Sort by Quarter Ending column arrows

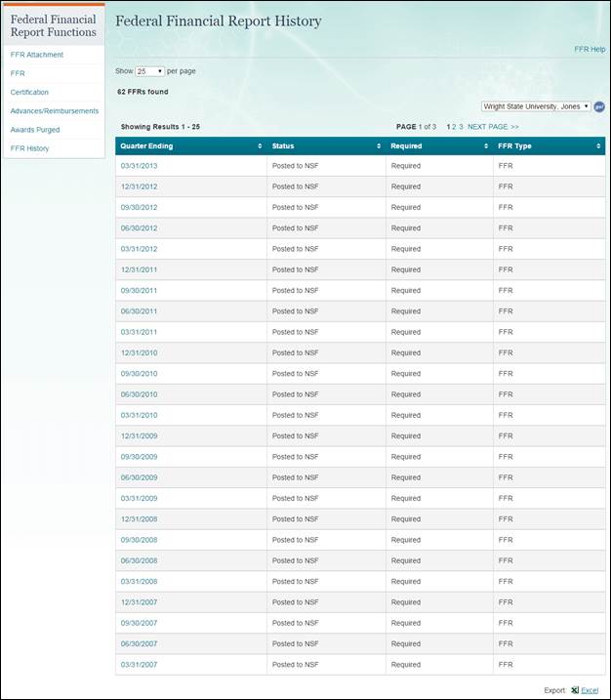coord(260,145)
